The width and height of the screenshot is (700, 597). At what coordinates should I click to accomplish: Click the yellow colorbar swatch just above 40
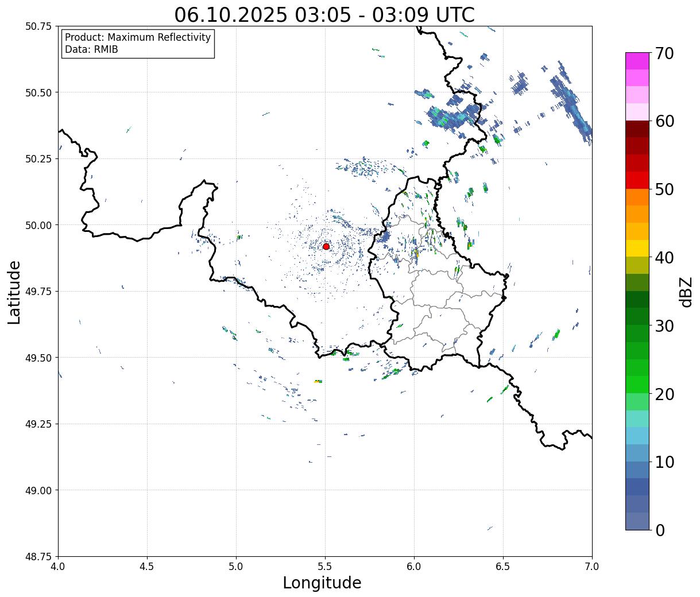coord(637,248)
